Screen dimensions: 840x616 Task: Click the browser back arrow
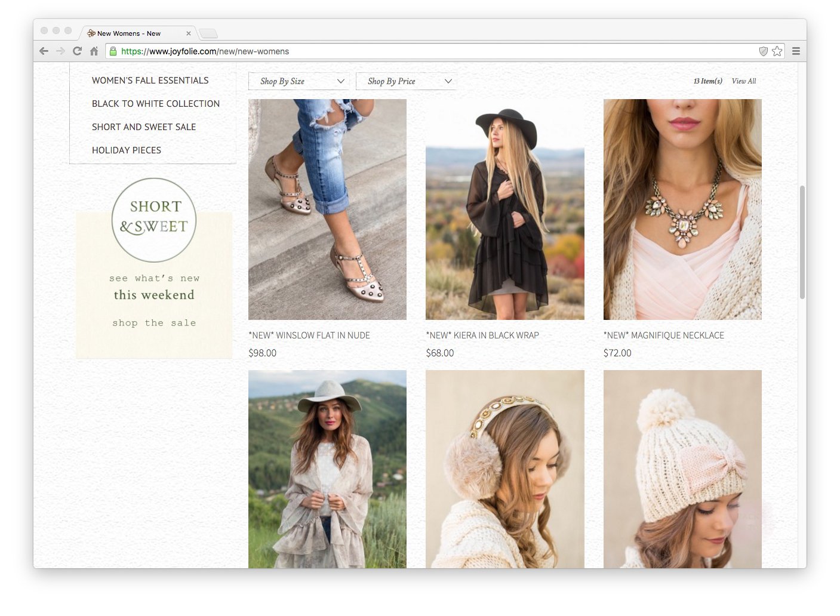point(44,51)
